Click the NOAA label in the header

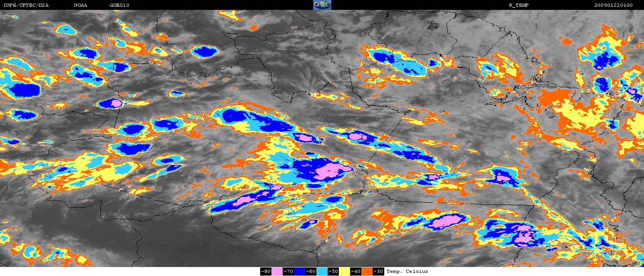[81, 5]
